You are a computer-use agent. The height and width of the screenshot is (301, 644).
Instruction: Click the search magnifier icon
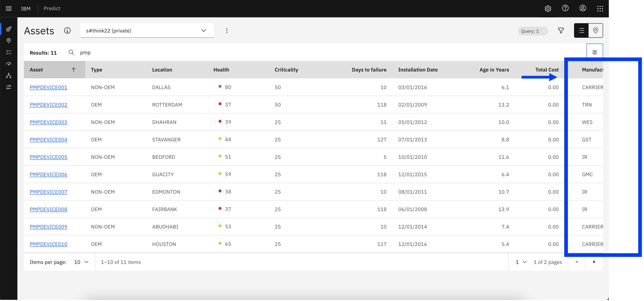coord(71,52)
